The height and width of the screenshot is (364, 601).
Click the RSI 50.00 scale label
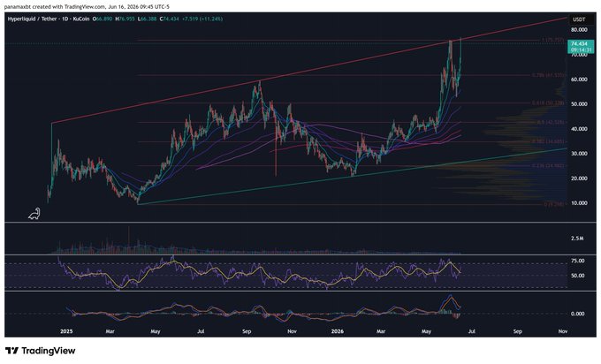[x=578, y=276]
